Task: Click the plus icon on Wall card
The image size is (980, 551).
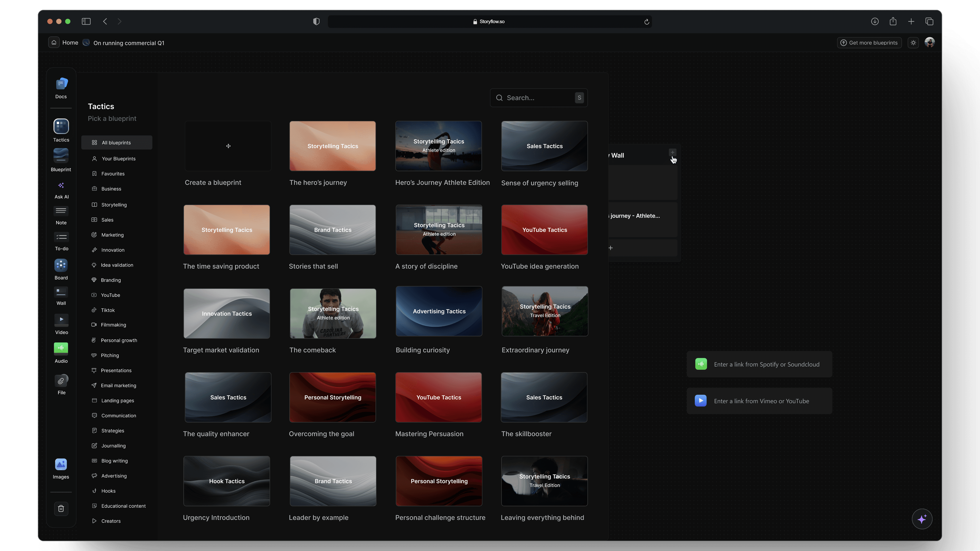Action: [673, 152]
